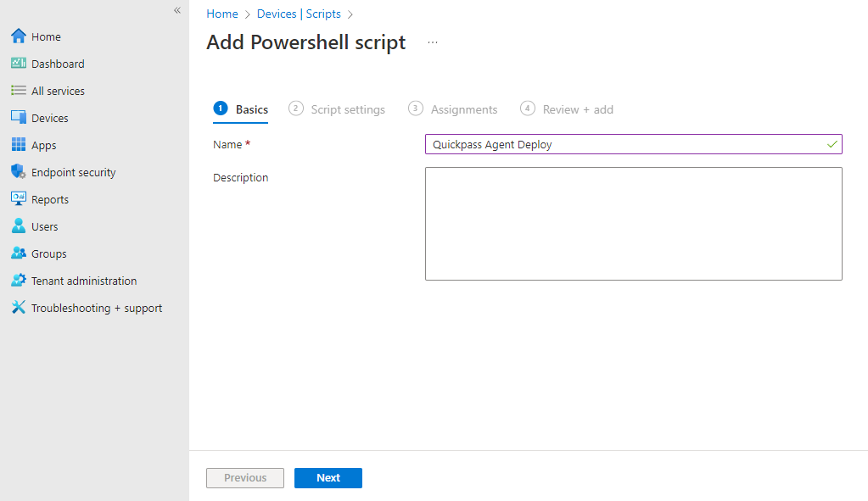The width and height of the screenshot is (868, 501).
Task: Click the Users person icon
Action: point(19,225)
